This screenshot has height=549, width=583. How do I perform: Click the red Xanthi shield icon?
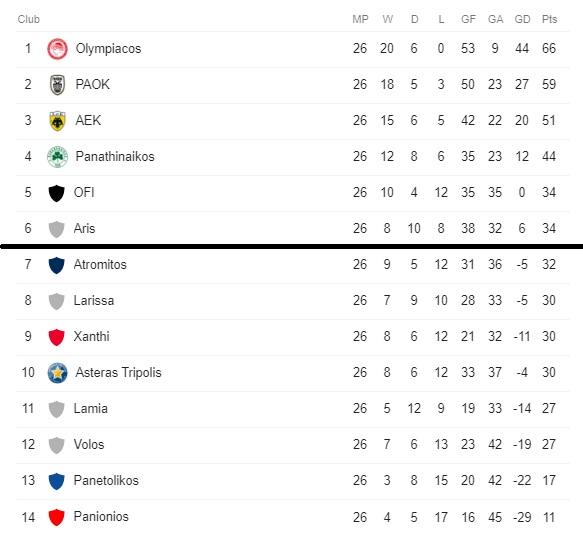[x=57, y=337]
